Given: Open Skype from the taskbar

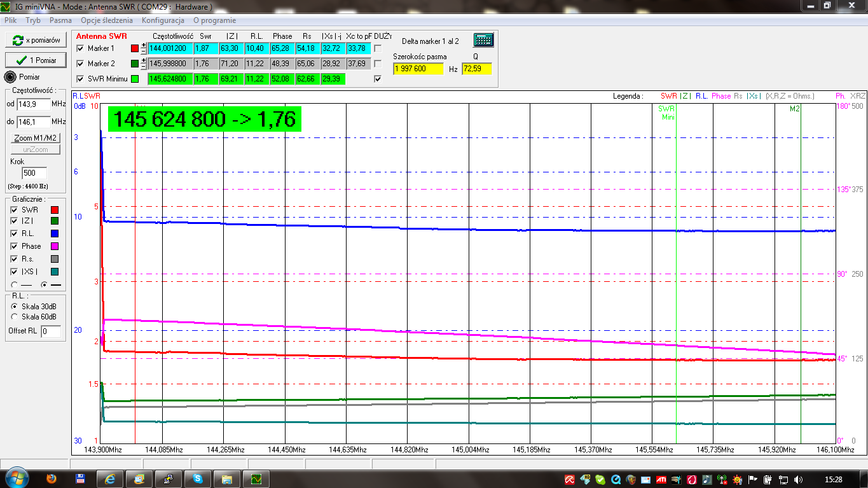Looking at the screenshot, I should click(198, 478).
